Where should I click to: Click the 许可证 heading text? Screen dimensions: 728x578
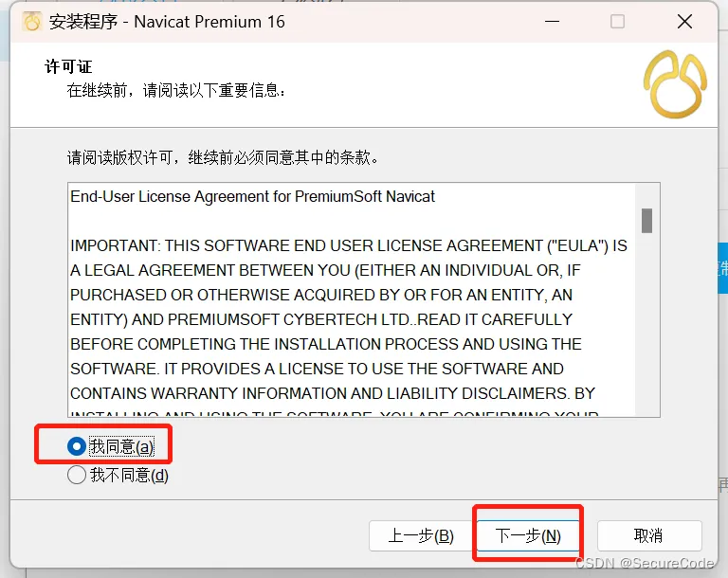(68, 67)
